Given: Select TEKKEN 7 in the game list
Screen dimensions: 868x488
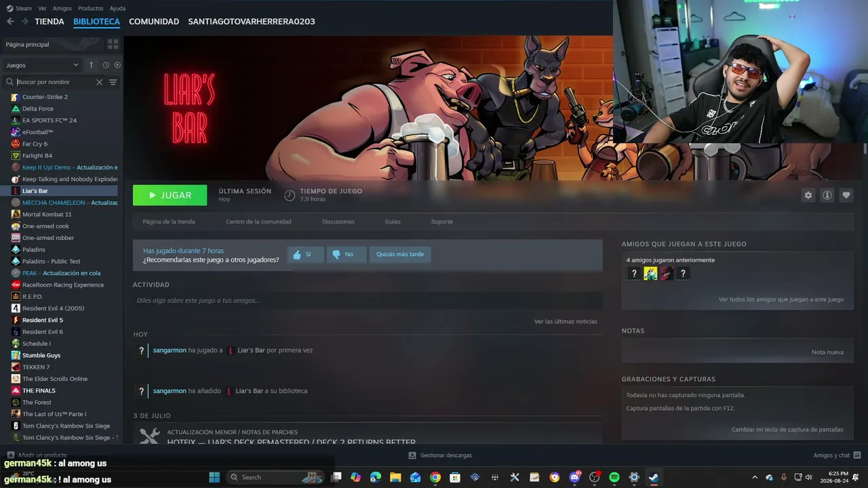Looking at the screenshot, I should click(x=36, y=367).
